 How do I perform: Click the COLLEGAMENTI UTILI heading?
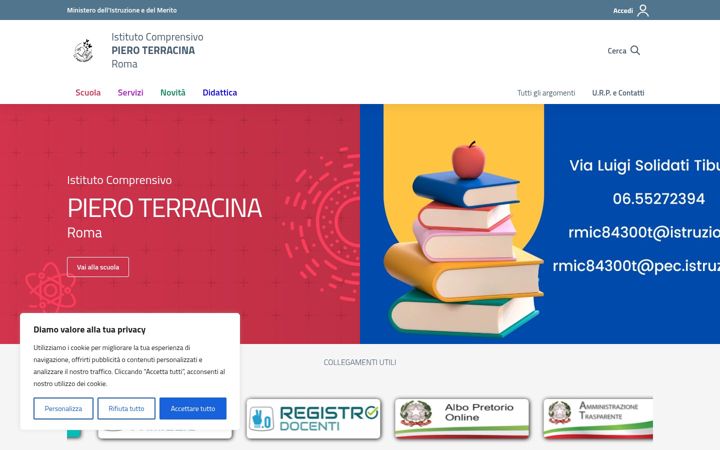[360, 362]
